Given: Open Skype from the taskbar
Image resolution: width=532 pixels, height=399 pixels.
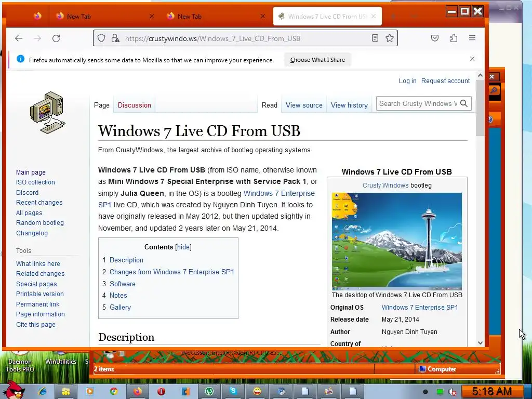Looking at the screenshot, I should [233, 391].
